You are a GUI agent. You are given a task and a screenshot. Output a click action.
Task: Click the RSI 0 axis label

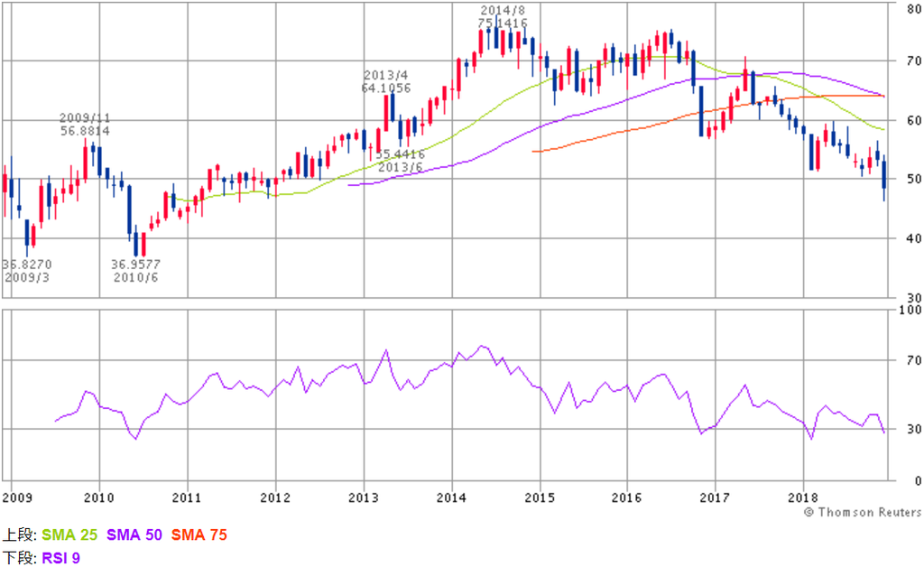(x=918, y=481)
